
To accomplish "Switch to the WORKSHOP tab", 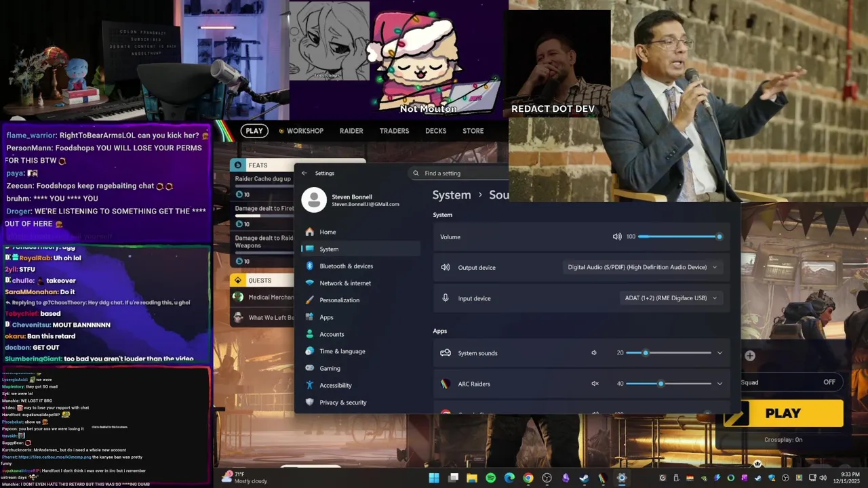I will tap(301, 131).
